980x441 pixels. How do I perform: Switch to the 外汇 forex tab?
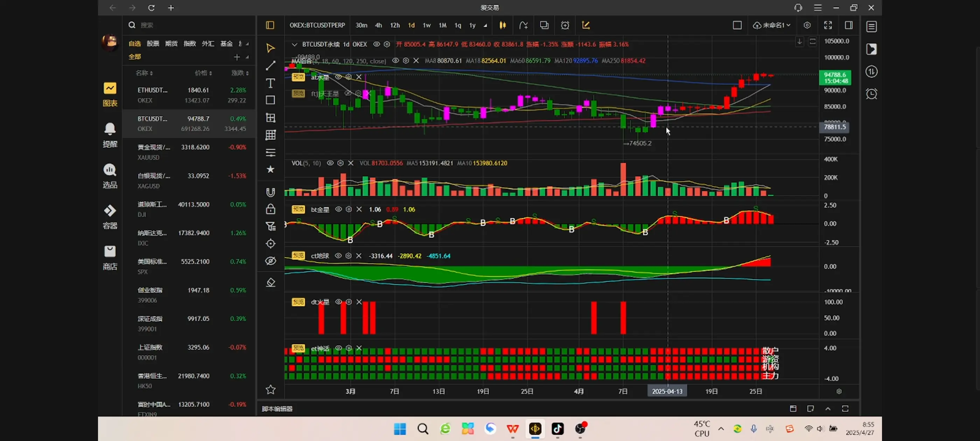tap(208, 43)
